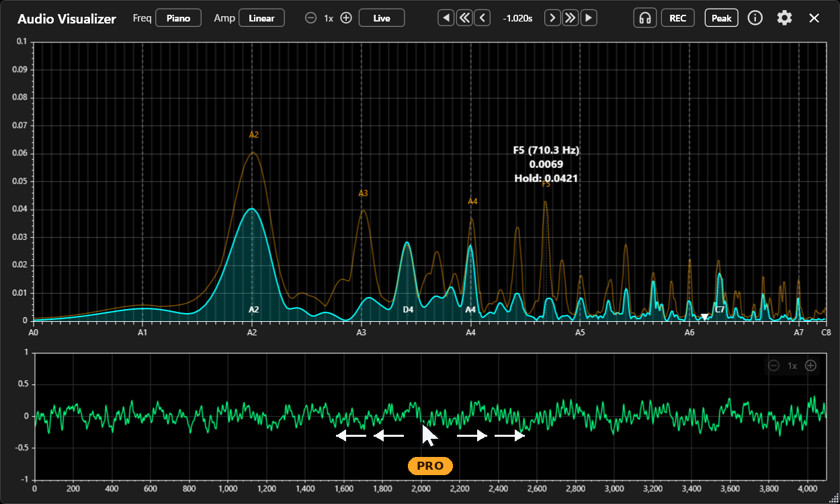This screenshot has height=504, width=840.
Task: Switch to Live mode
Action: click(382, 18)
